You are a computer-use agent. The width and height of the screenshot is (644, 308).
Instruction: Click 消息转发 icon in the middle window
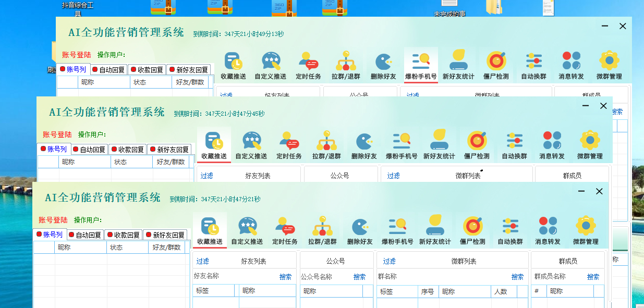[552, 144]
